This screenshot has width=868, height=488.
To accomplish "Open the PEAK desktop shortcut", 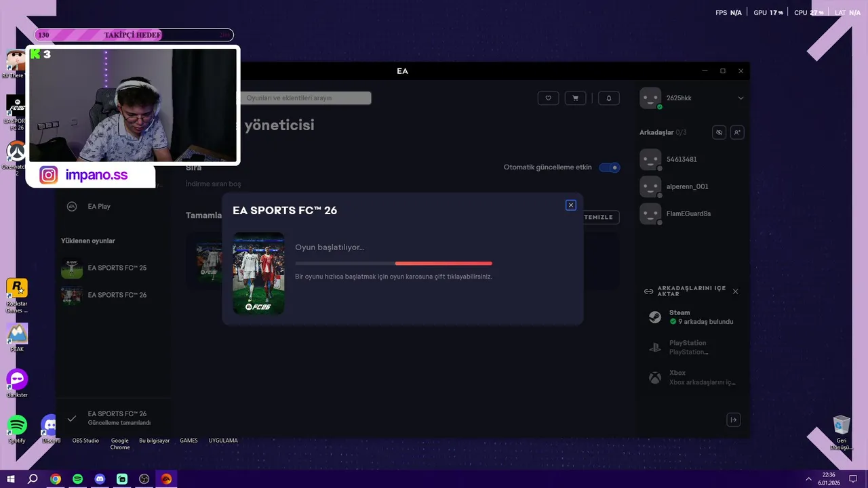I will click(x=17, y=338).
